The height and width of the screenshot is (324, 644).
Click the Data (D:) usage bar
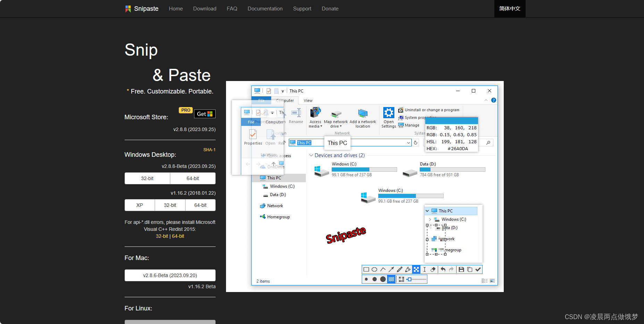[x=452, y=170]
